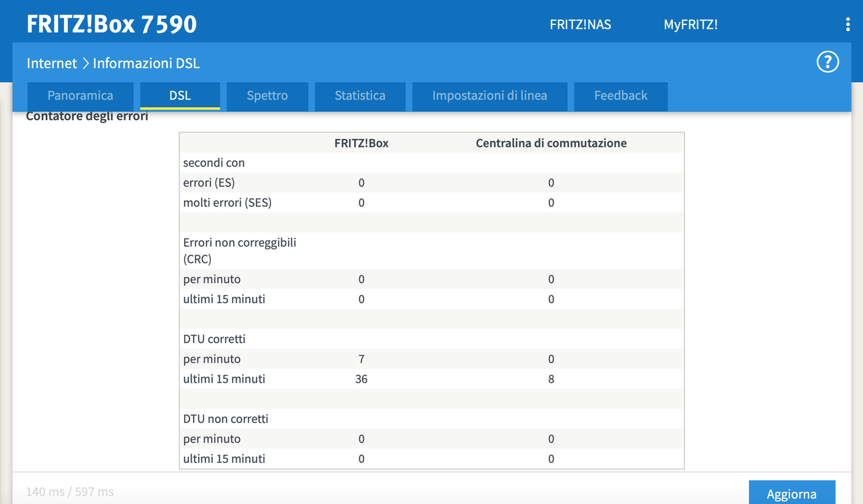Click Centralina DTU corretti value 8
The height and width of the screenshot is (504, 863).
(x=551, y=379)
